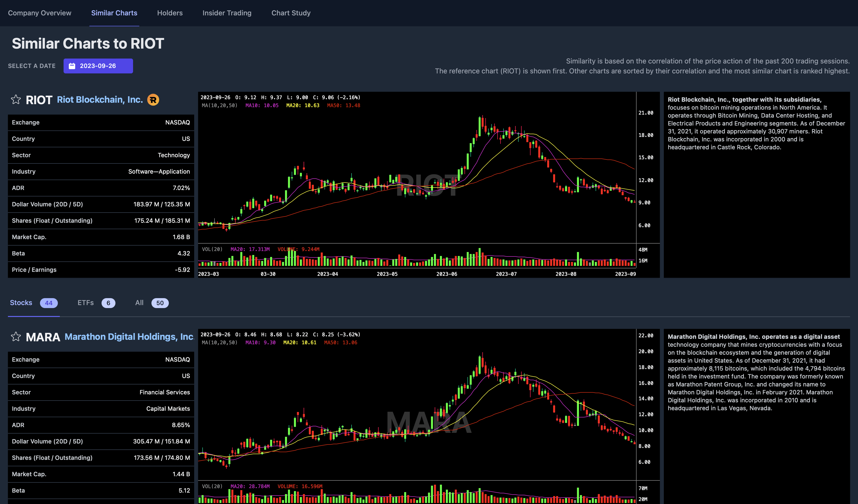The image size is (858, 504).
Task: Click the orange Riot Blockchain logo icon
Action: pos(153,100)
